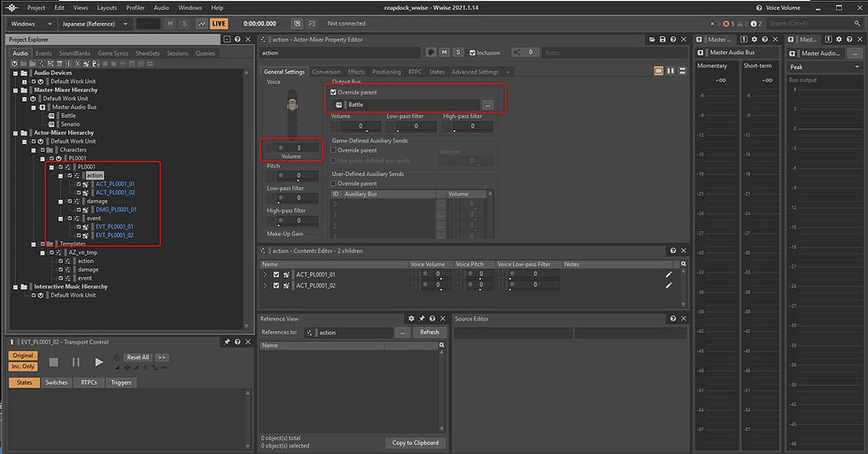Open the color picker icon in Property Editor
The image size is (868, 454).
point(431,52)
